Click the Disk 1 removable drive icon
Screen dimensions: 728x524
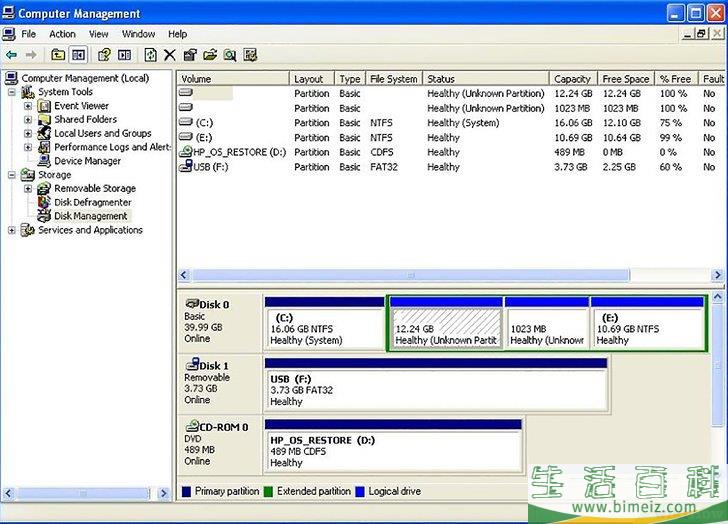point(192,364)
